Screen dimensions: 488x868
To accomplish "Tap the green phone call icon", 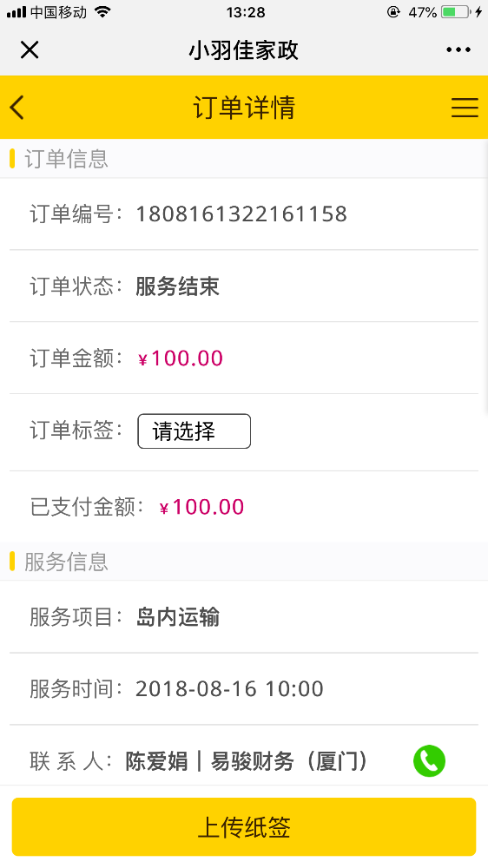I will 429,761.
